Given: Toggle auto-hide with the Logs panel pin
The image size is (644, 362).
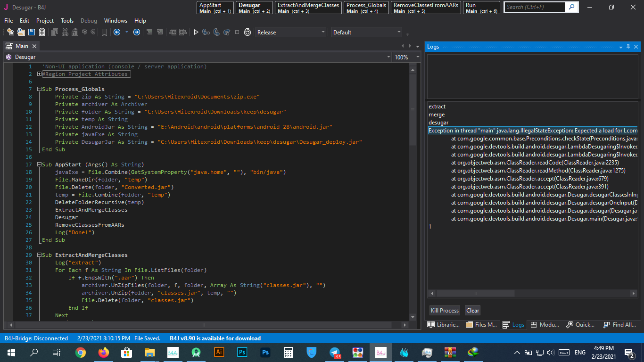Looking at the screenshot, I should point(628,47).
